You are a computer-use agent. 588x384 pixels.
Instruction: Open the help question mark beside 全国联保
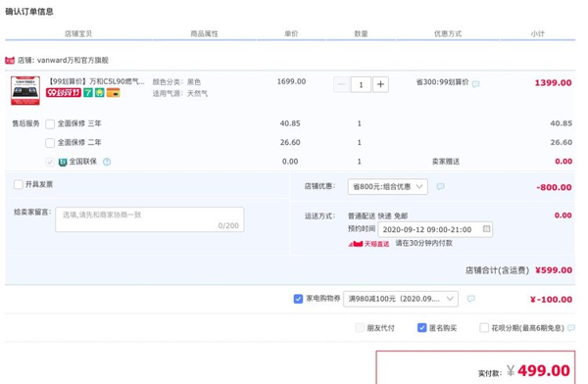[107, 162]
